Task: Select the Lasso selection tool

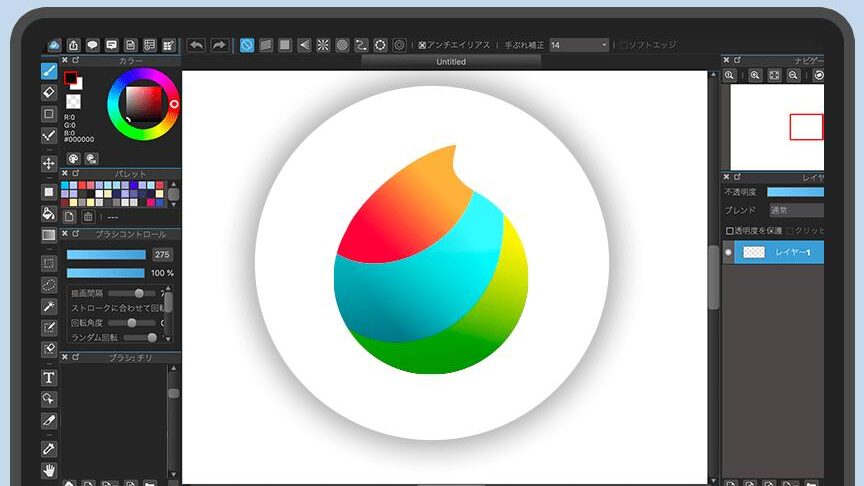Action: (x=48, y=285)
